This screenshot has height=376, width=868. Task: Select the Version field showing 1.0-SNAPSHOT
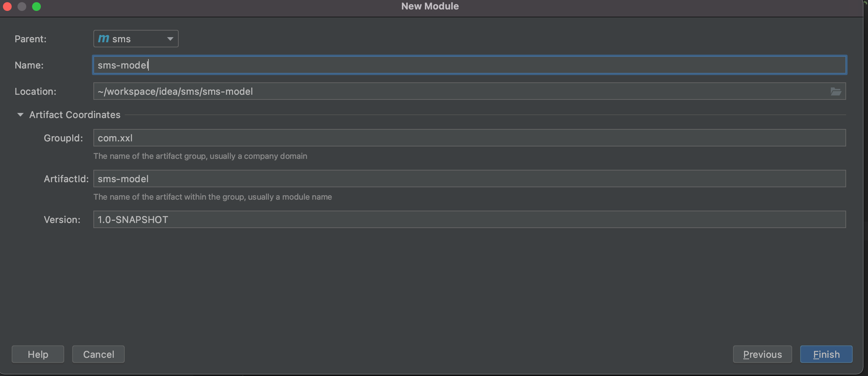pyautogui.click(x=469, y=220)
